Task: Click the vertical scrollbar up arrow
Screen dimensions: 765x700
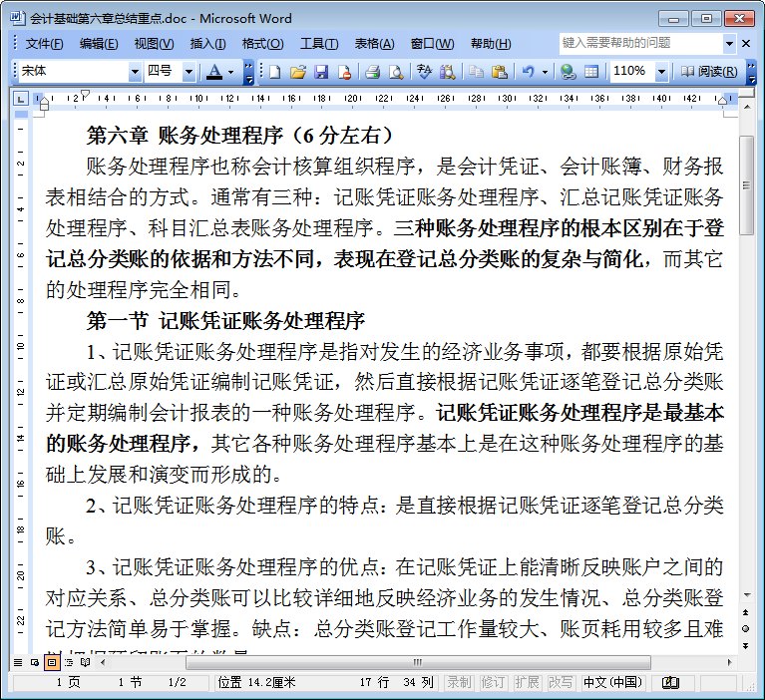Action: click(747, 107)
